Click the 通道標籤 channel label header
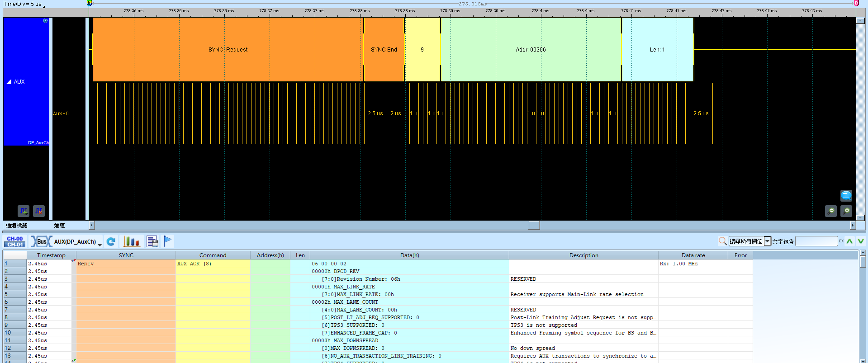 (x=17, y=225)
